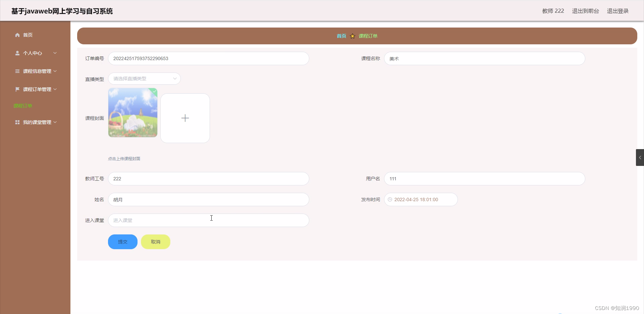Click the person icon for 个人中心
The image size is (644, 314).
[17, 53]
